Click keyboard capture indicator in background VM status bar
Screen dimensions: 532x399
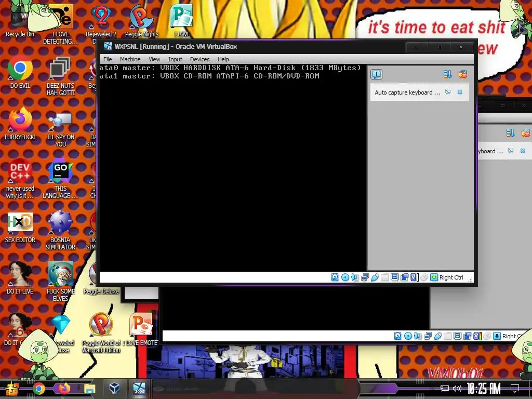click(x=497, y=336)
